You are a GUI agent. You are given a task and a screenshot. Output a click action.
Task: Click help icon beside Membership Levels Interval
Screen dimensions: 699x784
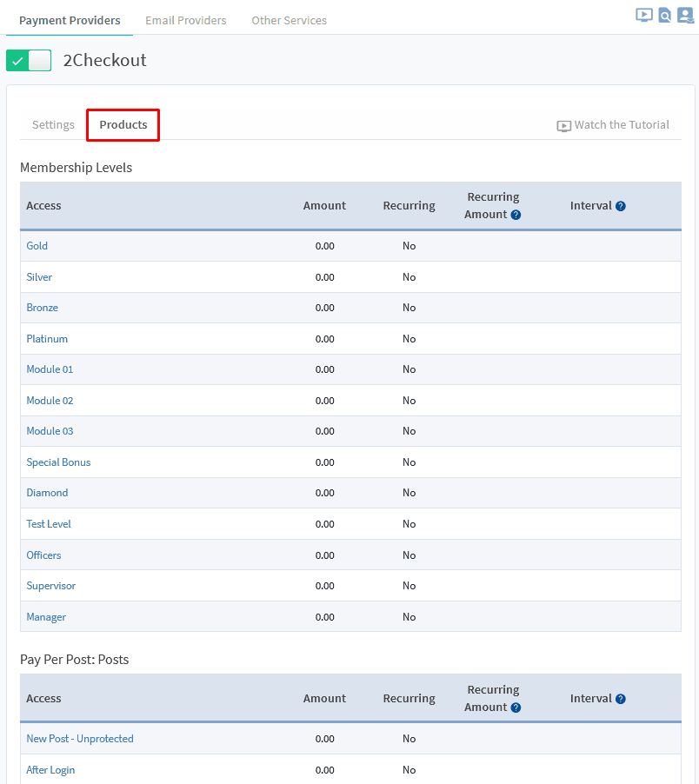pyautogui.click(x=621, y=206)
